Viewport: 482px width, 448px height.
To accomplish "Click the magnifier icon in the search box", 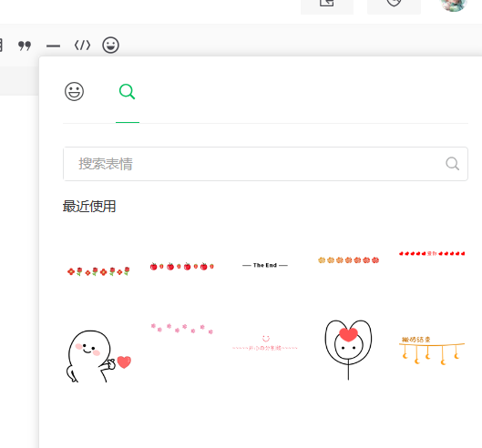I will (453, 164).
